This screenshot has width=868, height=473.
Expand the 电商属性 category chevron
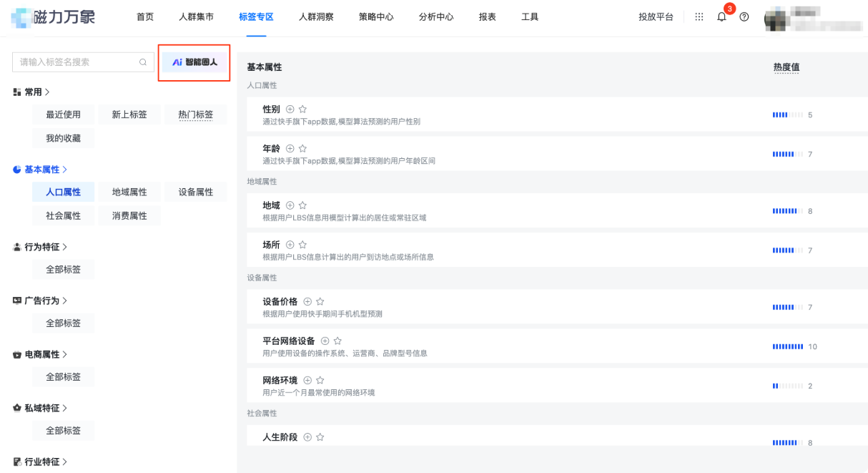(64, 354)
